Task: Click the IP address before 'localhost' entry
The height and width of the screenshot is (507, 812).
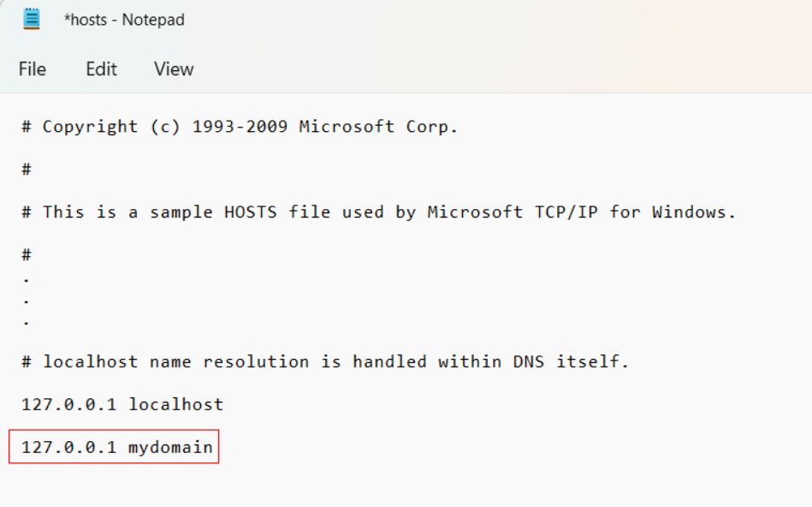Action: coord(68,404)
